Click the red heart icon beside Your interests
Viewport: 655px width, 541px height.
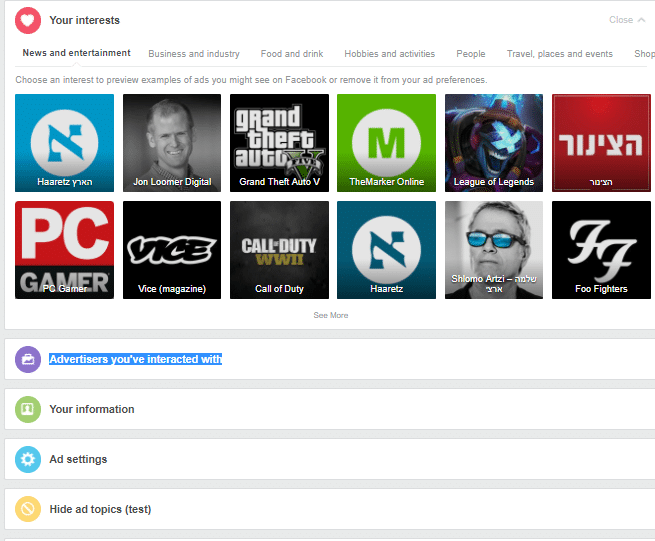[x=28, y=20]
